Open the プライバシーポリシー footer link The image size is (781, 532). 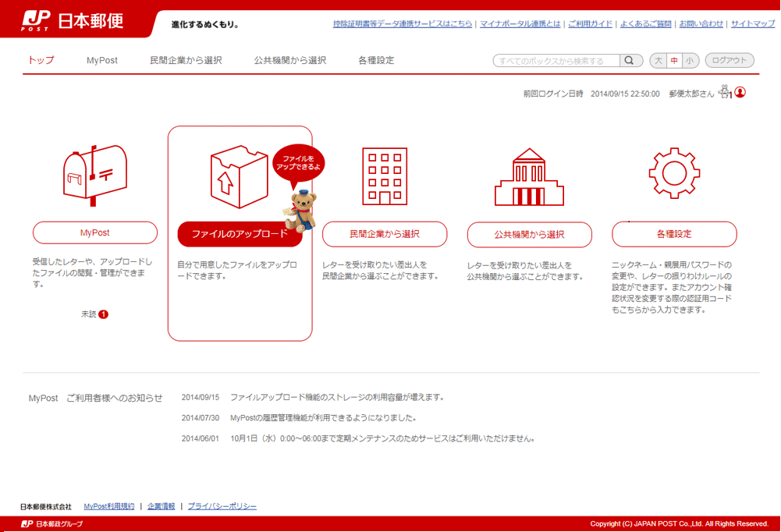222,506
